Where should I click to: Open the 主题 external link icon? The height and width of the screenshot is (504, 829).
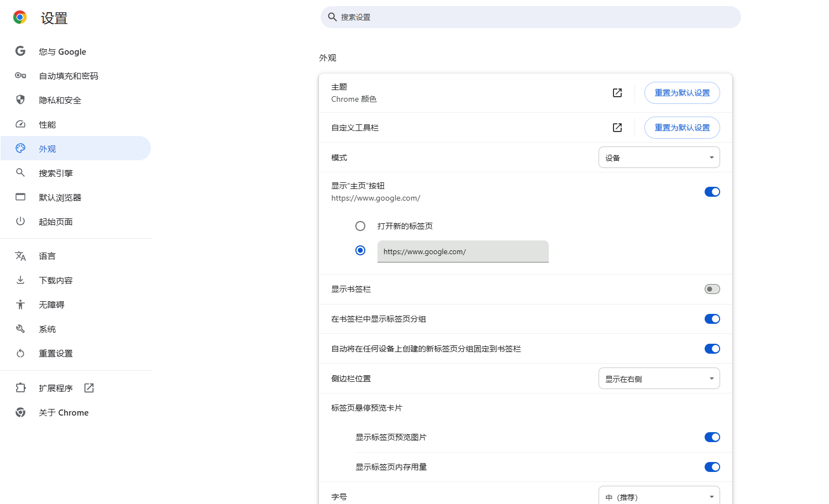pos(617,93)
